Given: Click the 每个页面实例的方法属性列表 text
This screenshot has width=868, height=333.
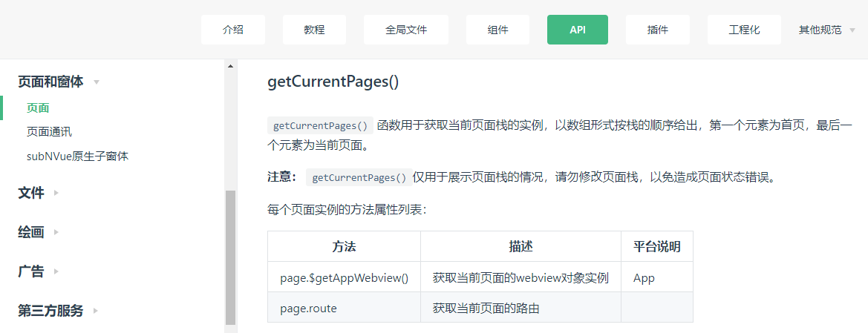Looking at the screenshot, I should click(x=347, y=210).
